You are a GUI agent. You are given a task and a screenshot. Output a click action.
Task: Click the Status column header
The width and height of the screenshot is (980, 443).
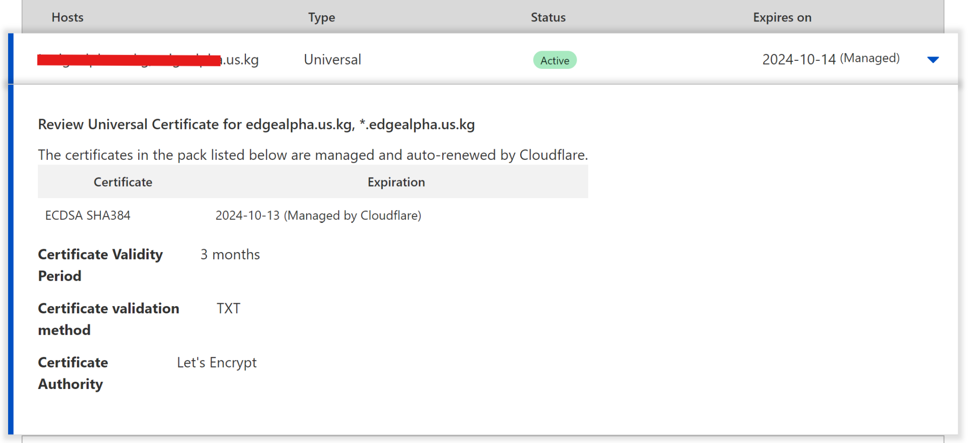click(x=548, y=17)
